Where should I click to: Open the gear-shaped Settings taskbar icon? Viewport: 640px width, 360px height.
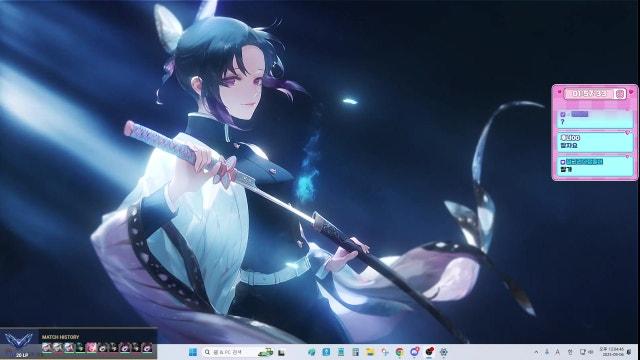(x=444, y=352)
